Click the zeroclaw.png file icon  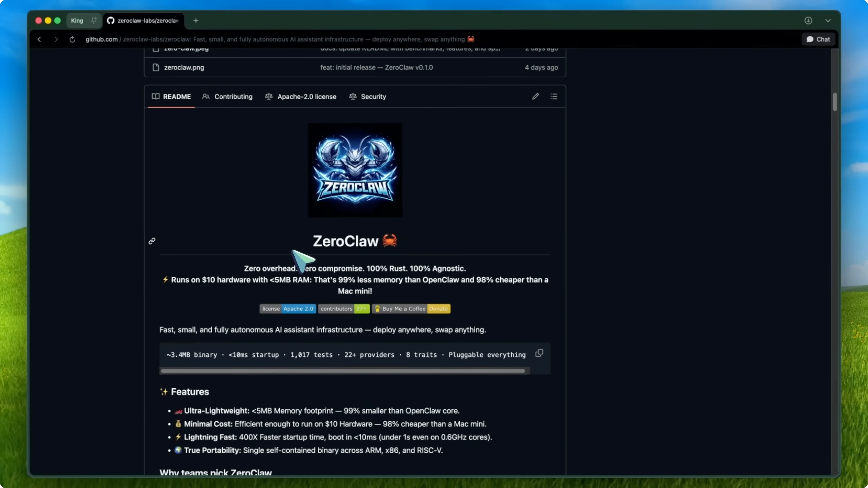point(156,67)
